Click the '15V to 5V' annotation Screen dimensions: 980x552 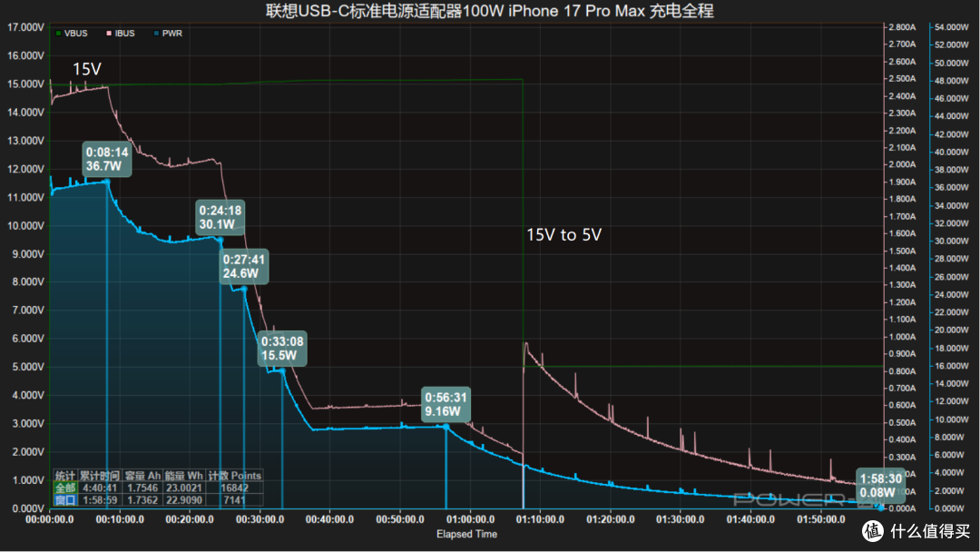[563, 235]
